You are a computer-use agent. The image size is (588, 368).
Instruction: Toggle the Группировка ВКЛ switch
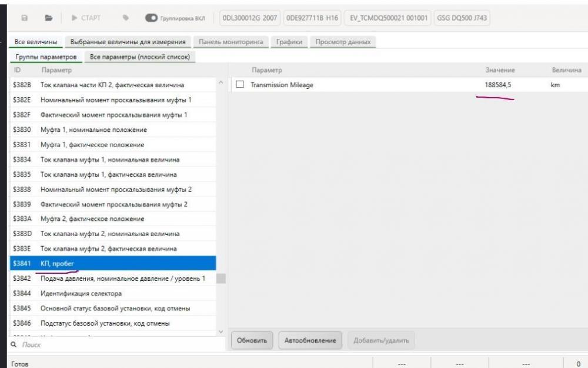pos(151,18)
